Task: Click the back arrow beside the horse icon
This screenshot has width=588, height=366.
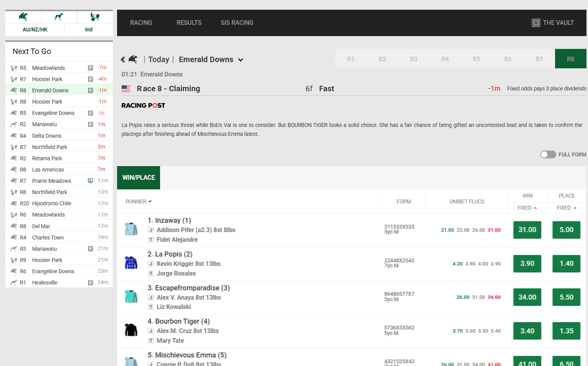Action: tap(123, 59)
